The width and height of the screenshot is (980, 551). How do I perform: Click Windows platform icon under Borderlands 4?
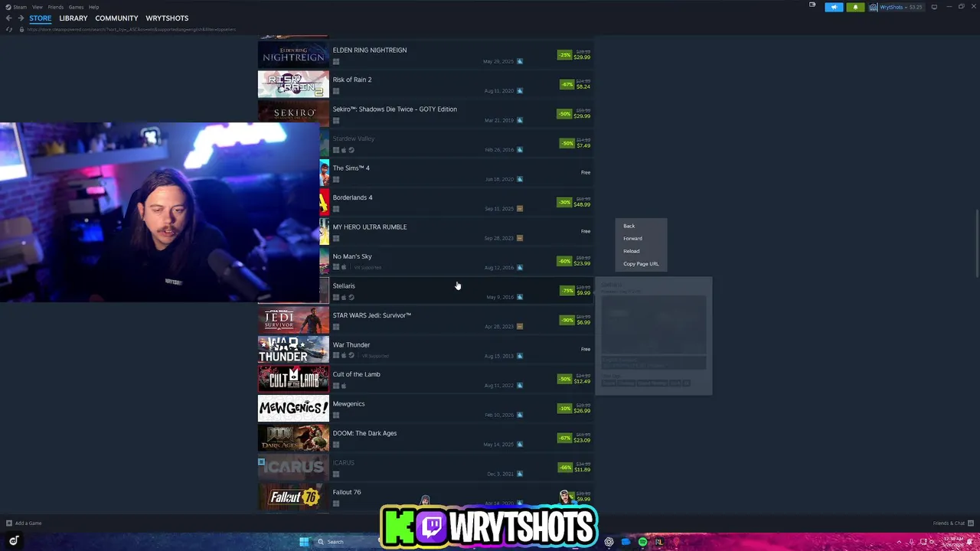[x=336, y=209]
